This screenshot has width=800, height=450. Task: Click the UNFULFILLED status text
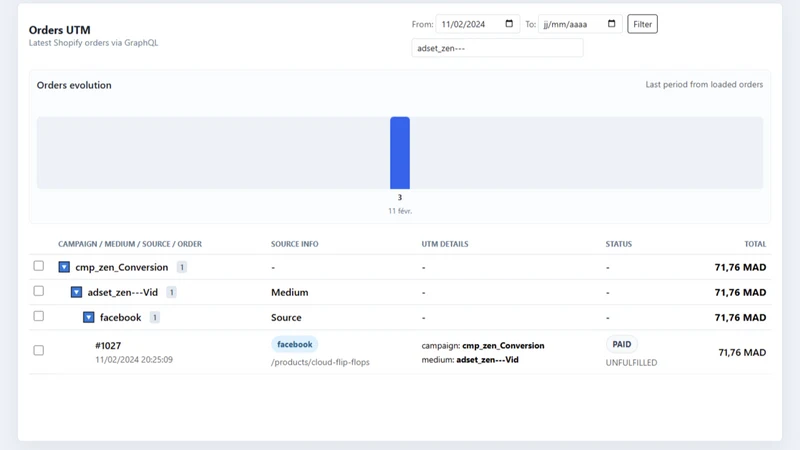pyautogui.click(x=631, y=363)
